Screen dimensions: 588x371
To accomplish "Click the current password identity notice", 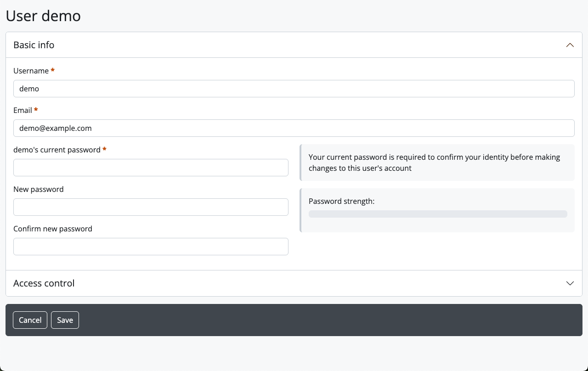I will pyautogui.click(x=434, y=163).
